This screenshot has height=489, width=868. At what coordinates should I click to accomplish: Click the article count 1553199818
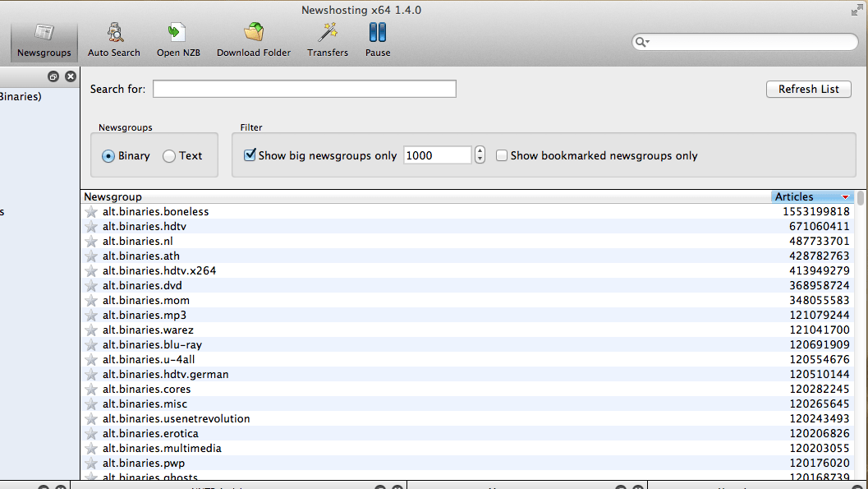point(816,211)
